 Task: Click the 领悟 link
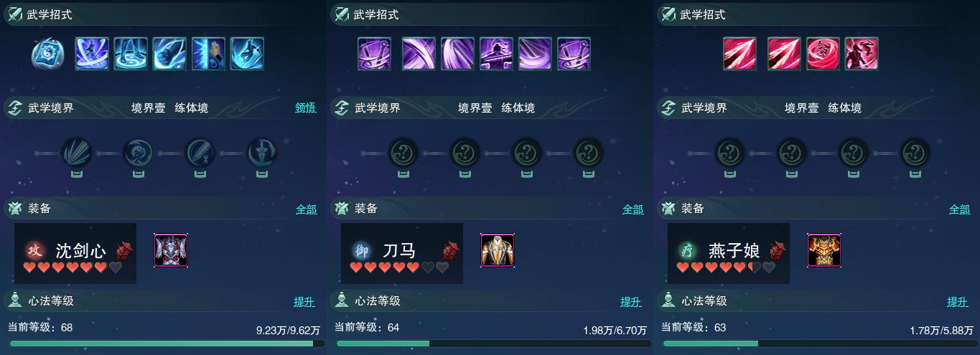(x=306, y=108)
